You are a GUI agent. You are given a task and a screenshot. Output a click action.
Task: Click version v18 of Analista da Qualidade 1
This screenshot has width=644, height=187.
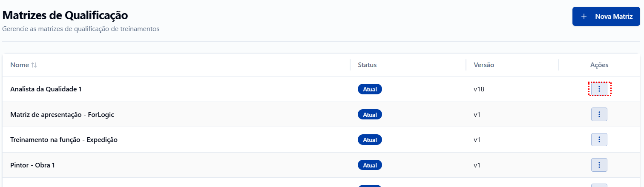479,89
